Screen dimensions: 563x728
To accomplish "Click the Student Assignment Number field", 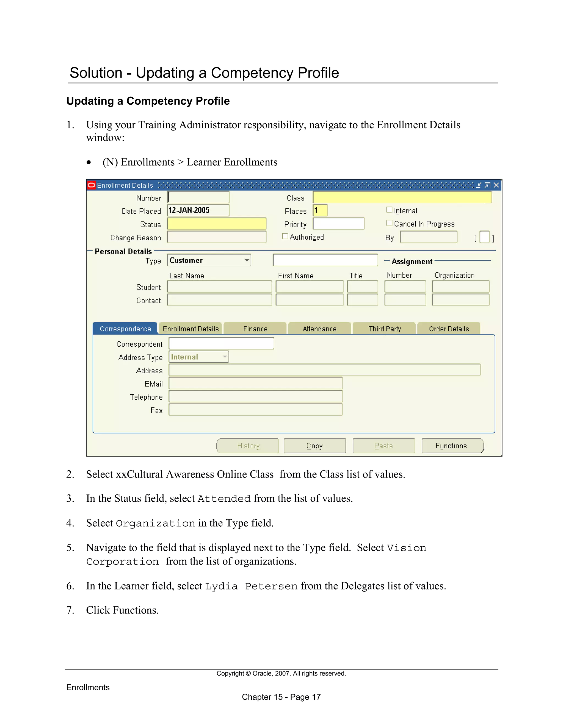I will [x=405, y=287].
